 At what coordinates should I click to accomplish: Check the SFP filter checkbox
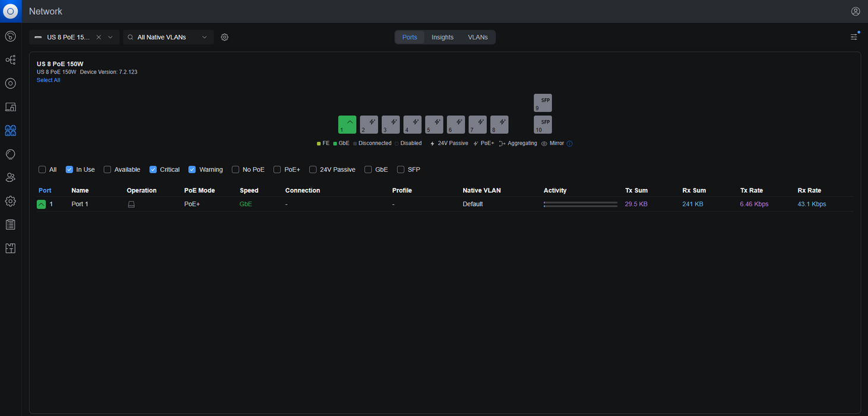pos(401,169)
